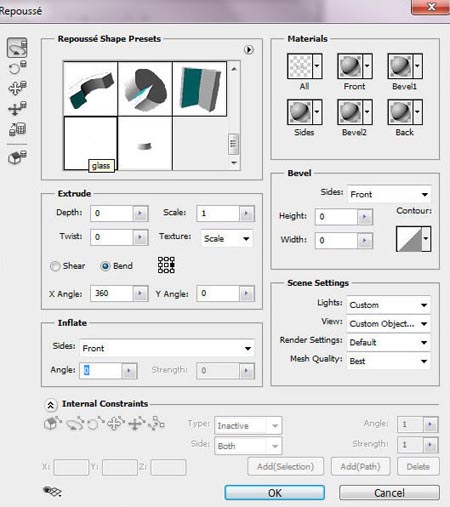Collapse the Internal Constraints section
450x507 pixels.
[50, 405]
